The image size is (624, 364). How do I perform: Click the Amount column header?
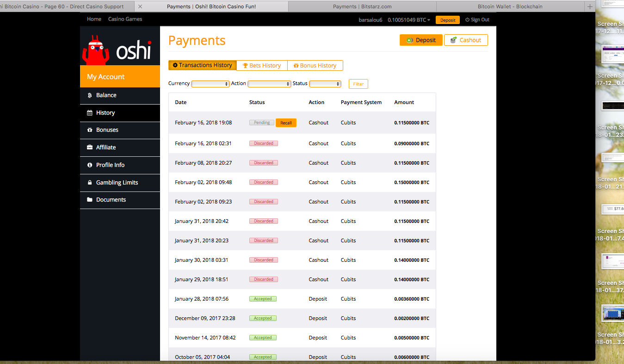(404, 102)
